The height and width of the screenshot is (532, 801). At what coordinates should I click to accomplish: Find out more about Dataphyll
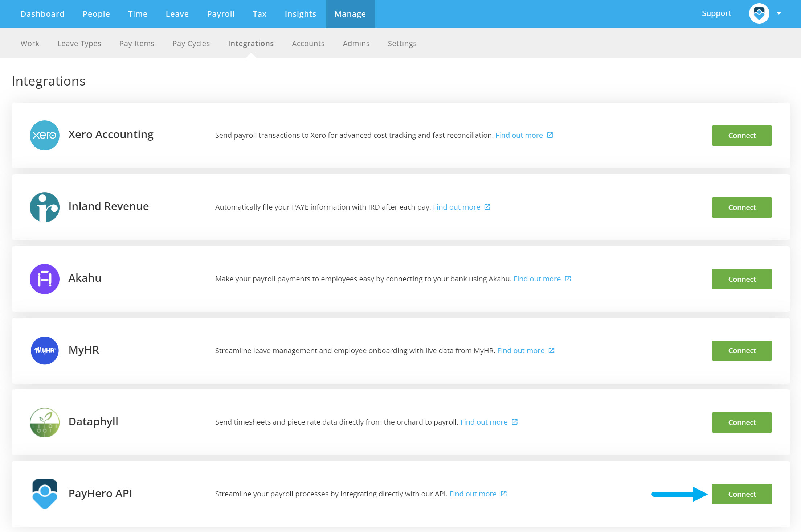pos(484,422)
